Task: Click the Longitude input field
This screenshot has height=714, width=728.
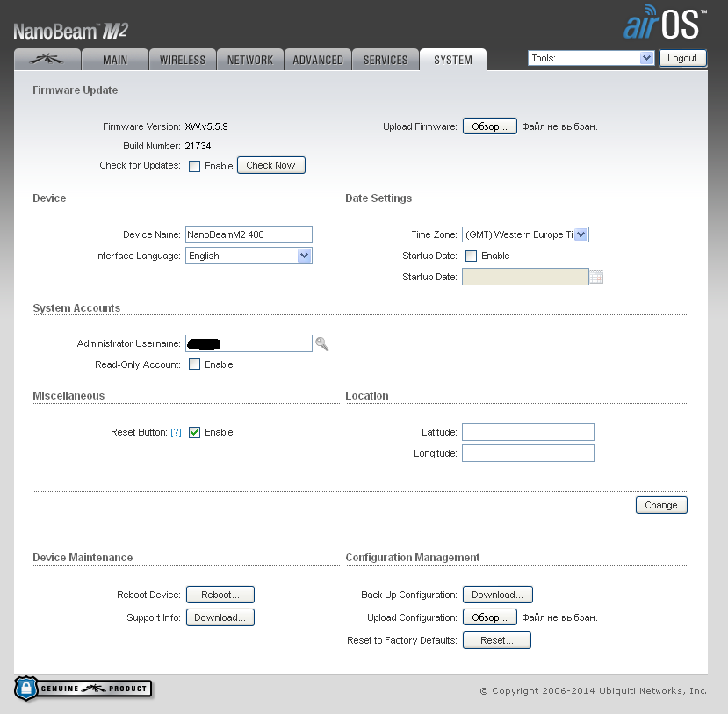Action: point(528,453)
